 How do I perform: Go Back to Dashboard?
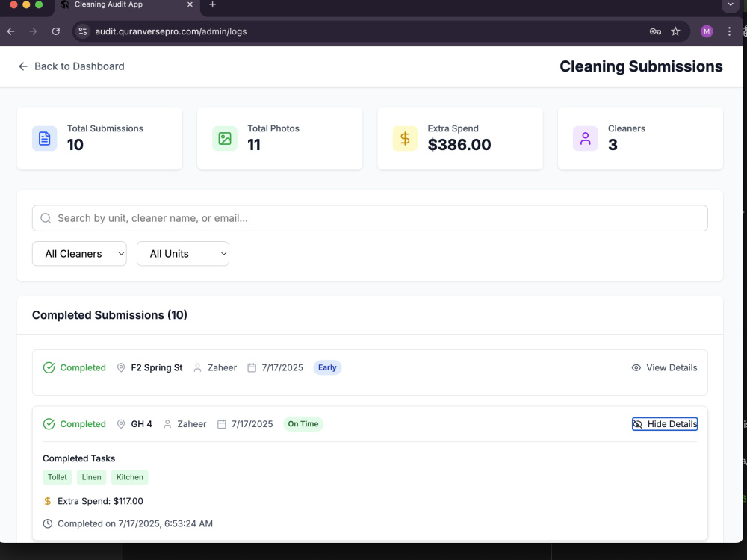(72, 66)
